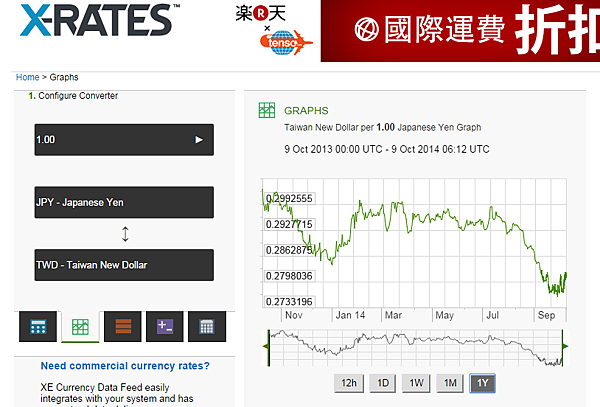Click the Nov axis label
The width and height of the screenshot is (600, 407).
click(x=294, y=315)
